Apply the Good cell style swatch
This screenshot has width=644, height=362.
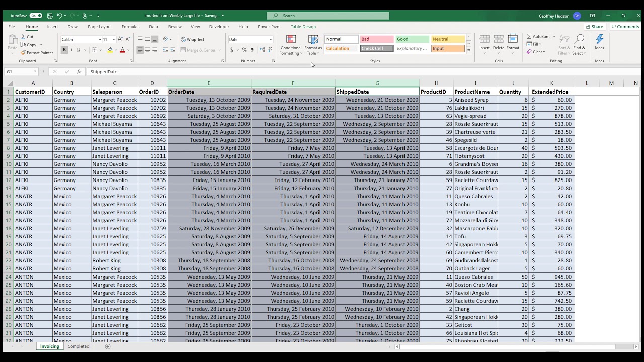pyautogui.click(x=412, y=39)
